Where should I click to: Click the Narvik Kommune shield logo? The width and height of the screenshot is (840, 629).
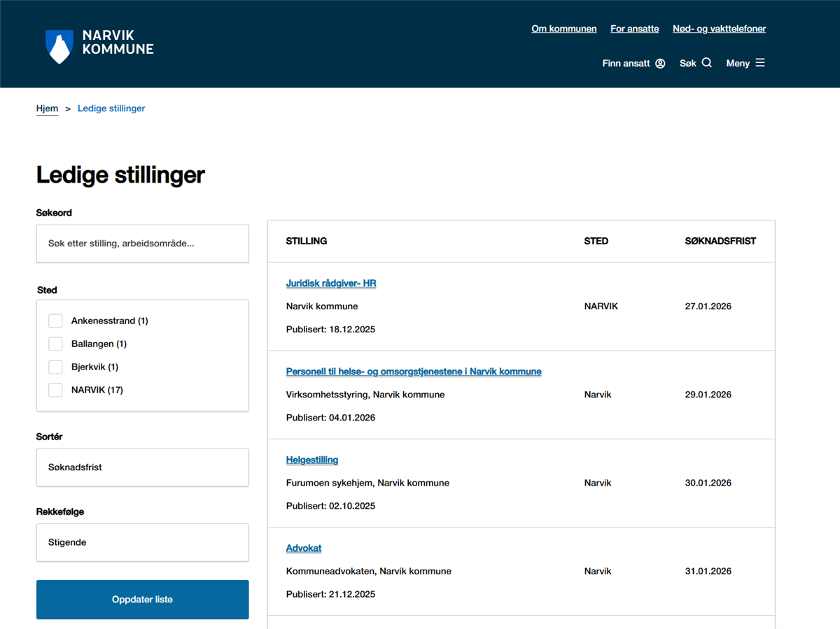[59, 46]
